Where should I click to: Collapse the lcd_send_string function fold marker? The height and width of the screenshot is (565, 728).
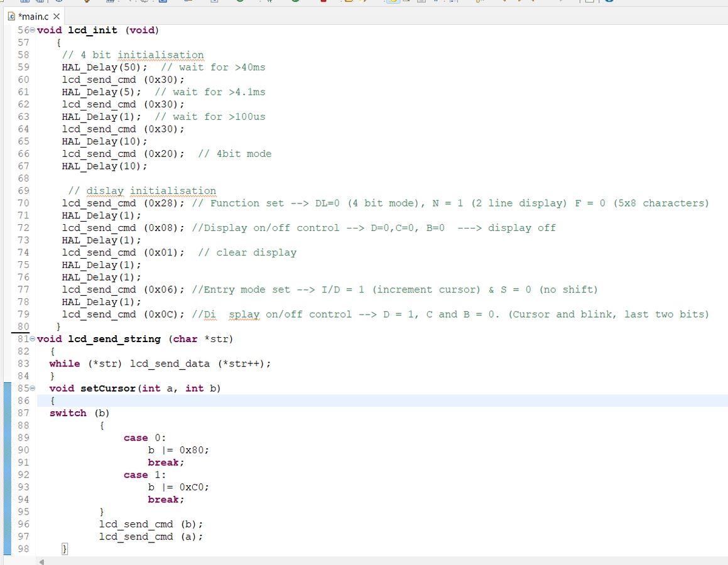click(33, 339)
